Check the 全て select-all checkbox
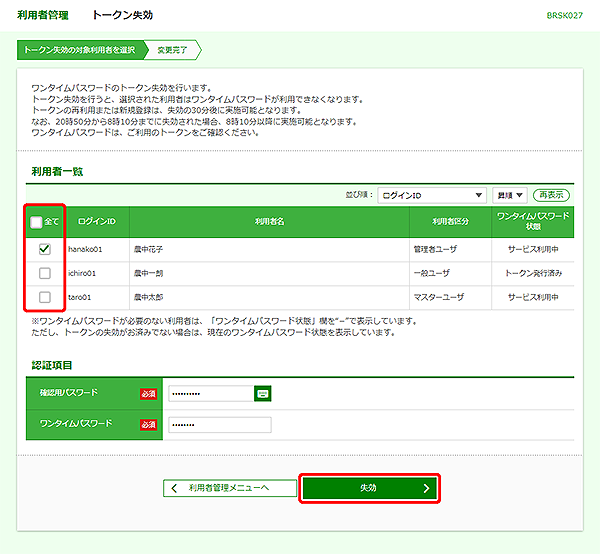600x554 pixels. pos(36,222)
